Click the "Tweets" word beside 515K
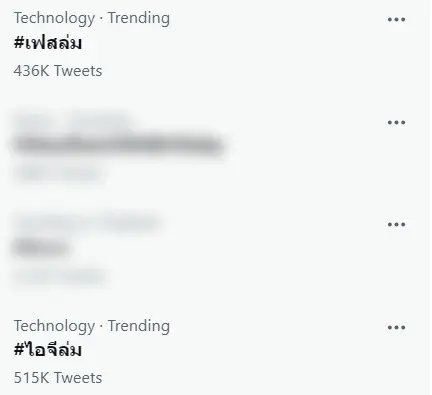The image size is (432, 395). coord(78,378)
